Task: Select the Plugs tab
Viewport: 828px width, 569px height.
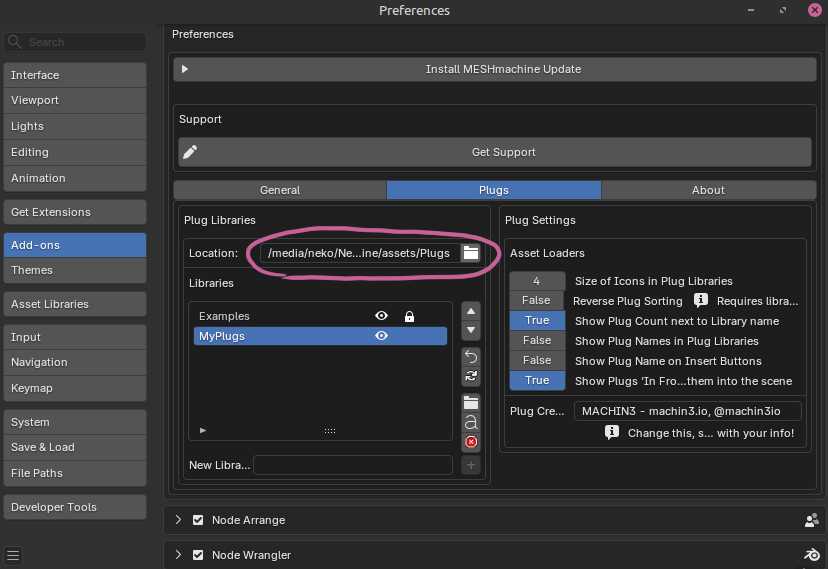Action: [494, 190]
